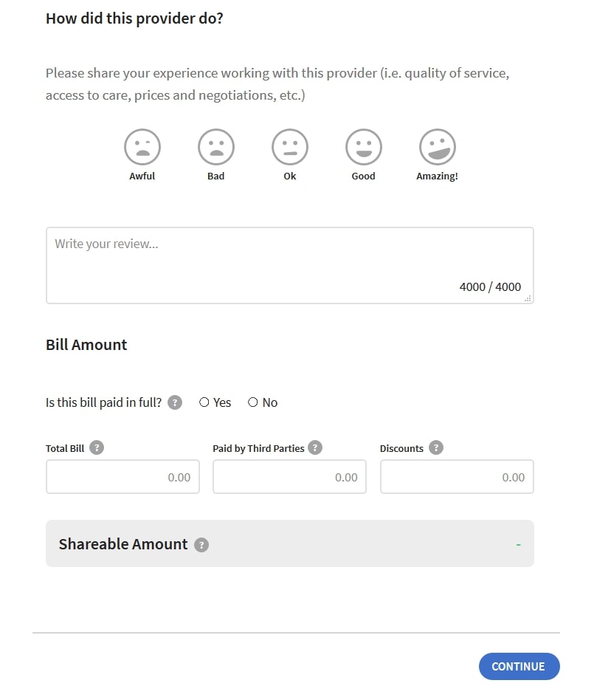Click help icon next to Total Bill

pyautogui.click(x=97, y=447)
